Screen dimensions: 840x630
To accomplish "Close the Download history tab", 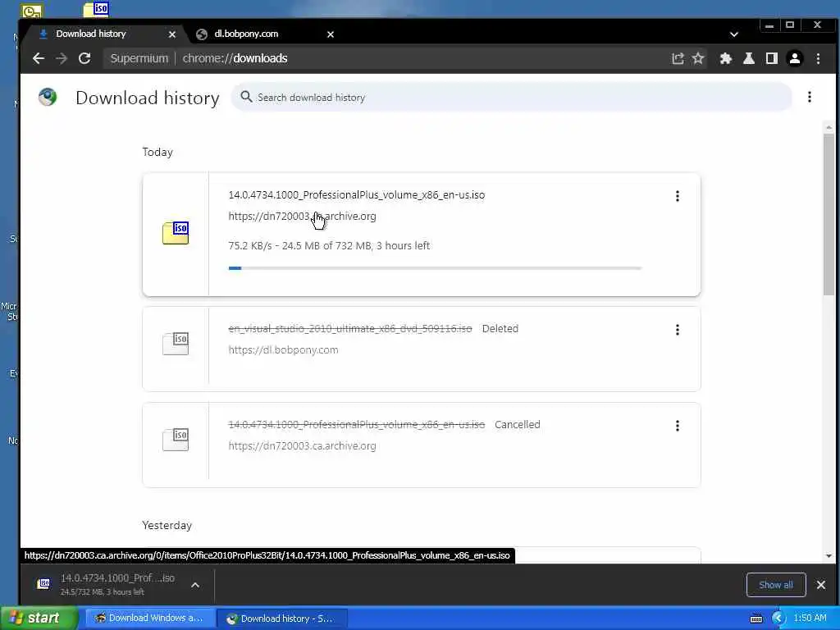I will 172,34.
